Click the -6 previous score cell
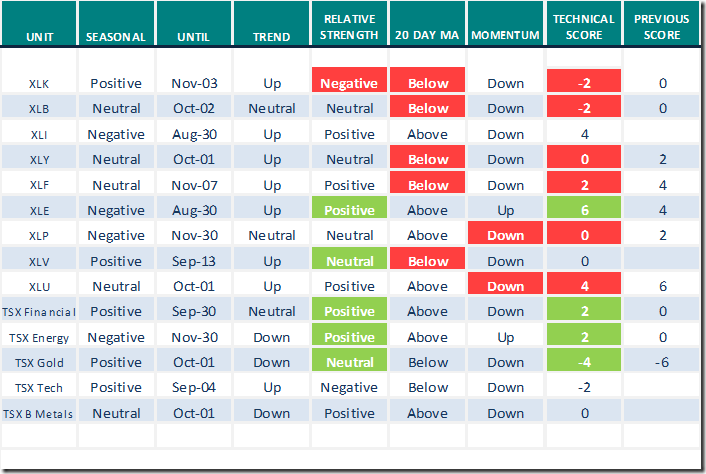Viewport: 706px width, 474px height. 662,362
